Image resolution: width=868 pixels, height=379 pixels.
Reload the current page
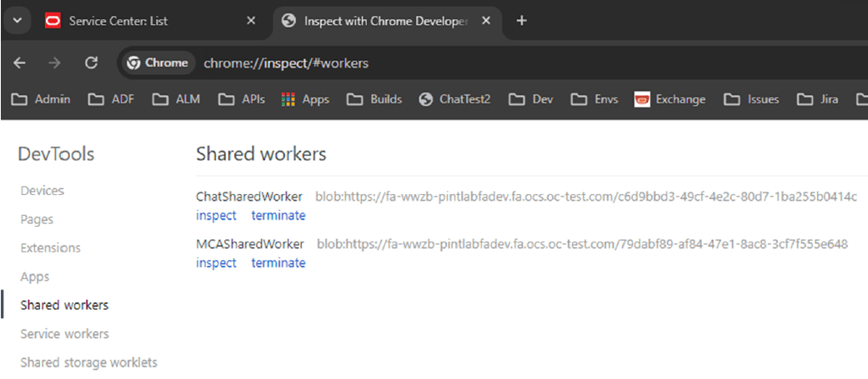coord(92,63)
